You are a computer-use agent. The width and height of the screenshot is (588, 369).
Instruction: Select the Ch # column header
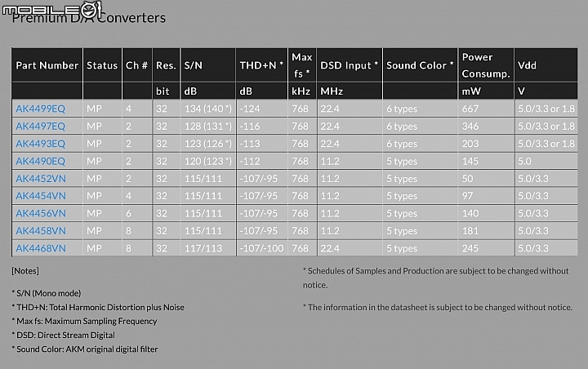click(136, 65)
